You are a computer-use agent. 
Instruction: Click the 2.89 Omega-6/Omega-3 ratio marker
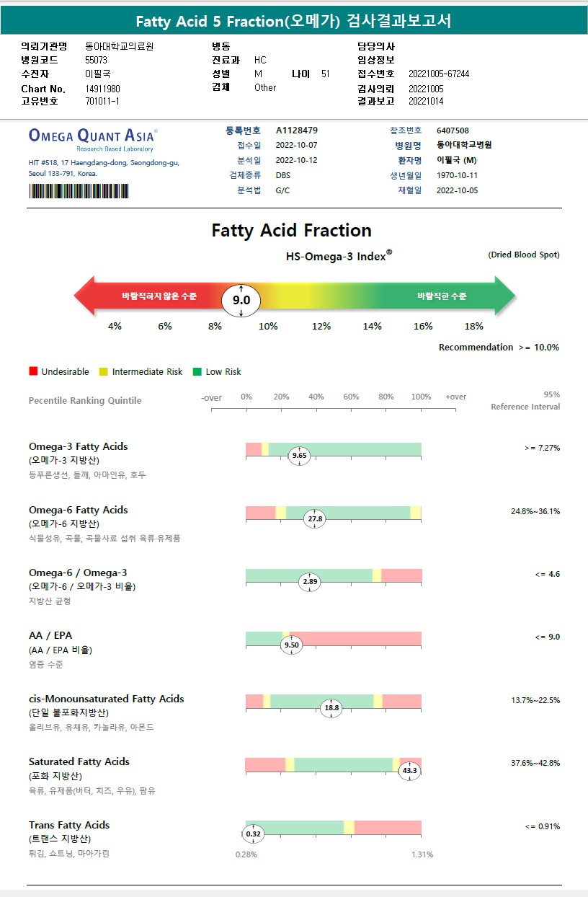(310, 582)
